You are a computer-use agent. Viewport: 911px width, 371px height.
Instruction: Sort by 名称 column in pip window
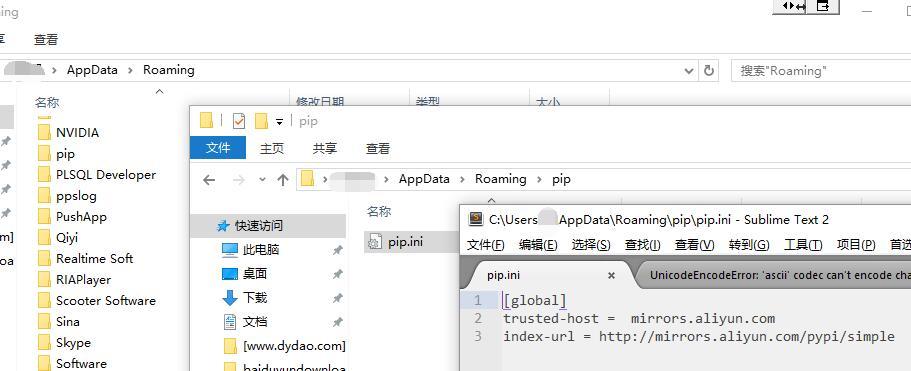coord(379,212)
